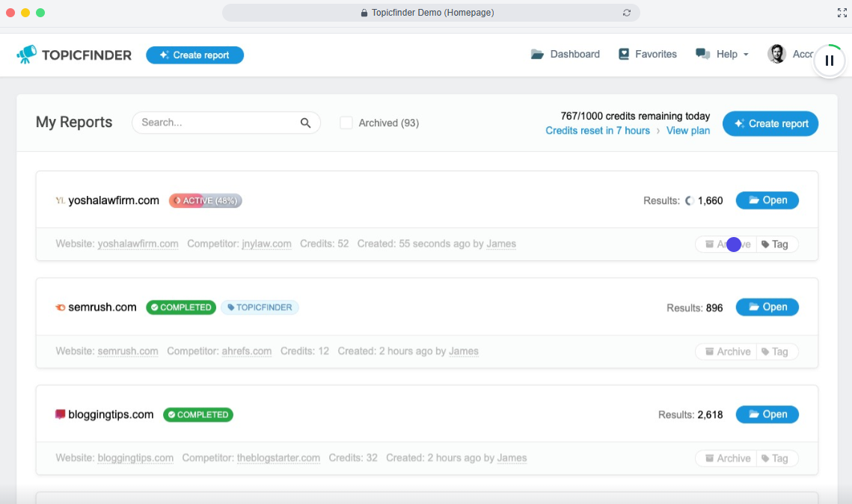
Task: Click the user avatar photo
Action: click(776, 54)
